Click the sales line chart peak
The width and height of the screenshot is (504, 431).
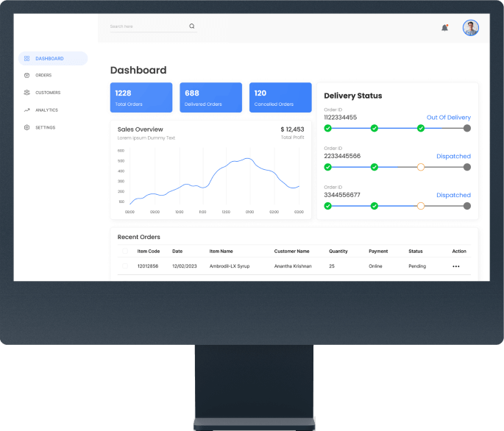[247, 158]
